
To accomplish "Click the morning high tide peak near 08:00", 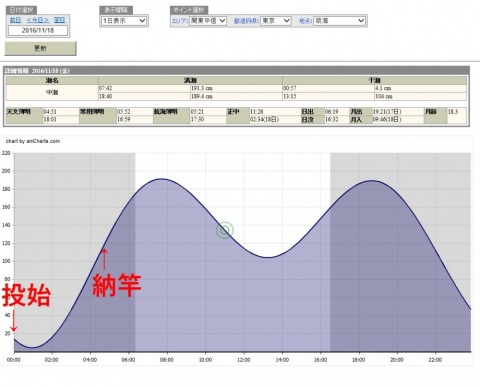I will 161,179.
